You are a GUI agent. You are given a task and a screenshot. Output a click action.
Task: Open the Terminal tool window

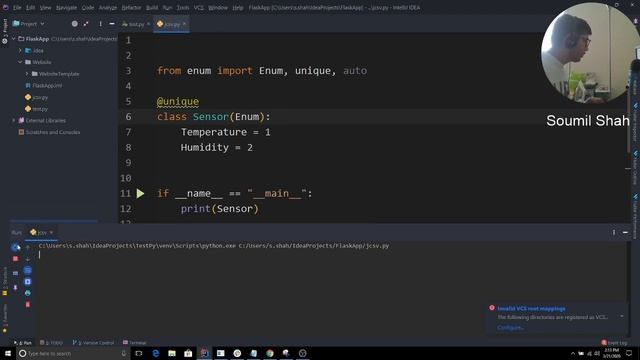[135, 343]
